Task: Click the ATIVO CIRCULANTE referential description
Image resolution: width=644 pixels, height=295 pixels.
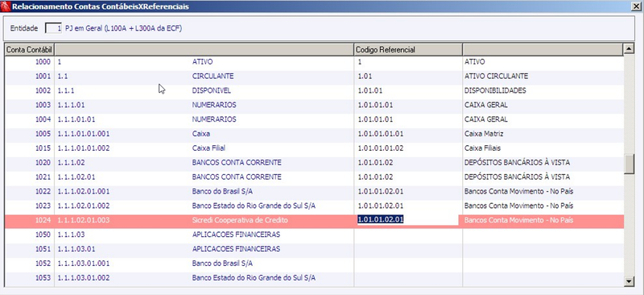Action: (x=496, y=77)
